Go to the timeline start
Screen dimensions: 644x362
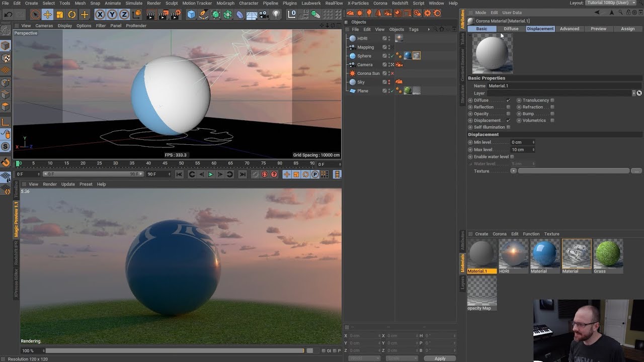pyautogui.click(x=179, y=174)
